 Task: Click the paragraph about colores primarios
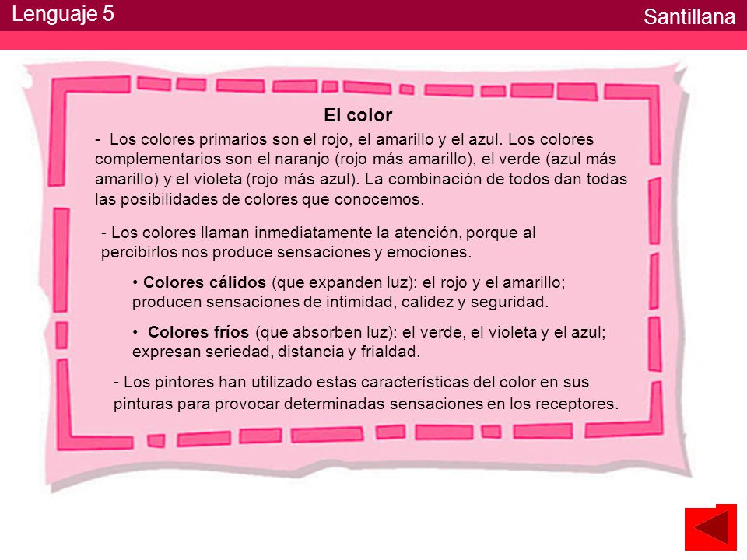(x=361, y=169)
